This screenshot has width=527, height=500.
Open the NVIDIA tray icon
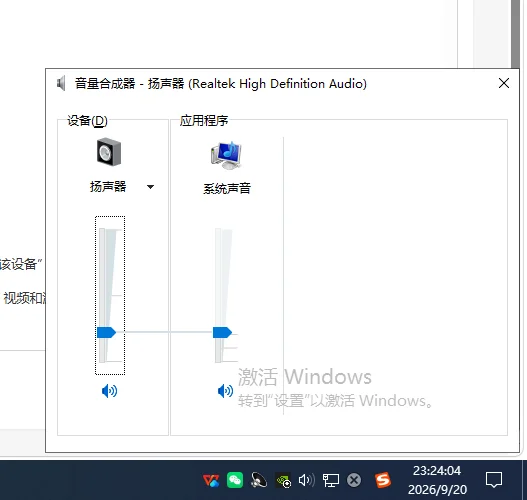click(x=283, y=480)
